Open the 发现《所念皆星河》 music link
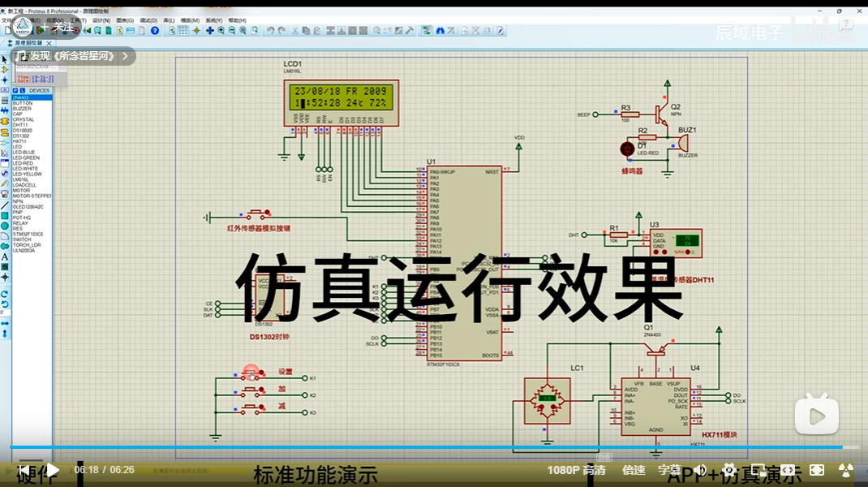The height and width of the screenshot is (487, 868). click(73, 56)
